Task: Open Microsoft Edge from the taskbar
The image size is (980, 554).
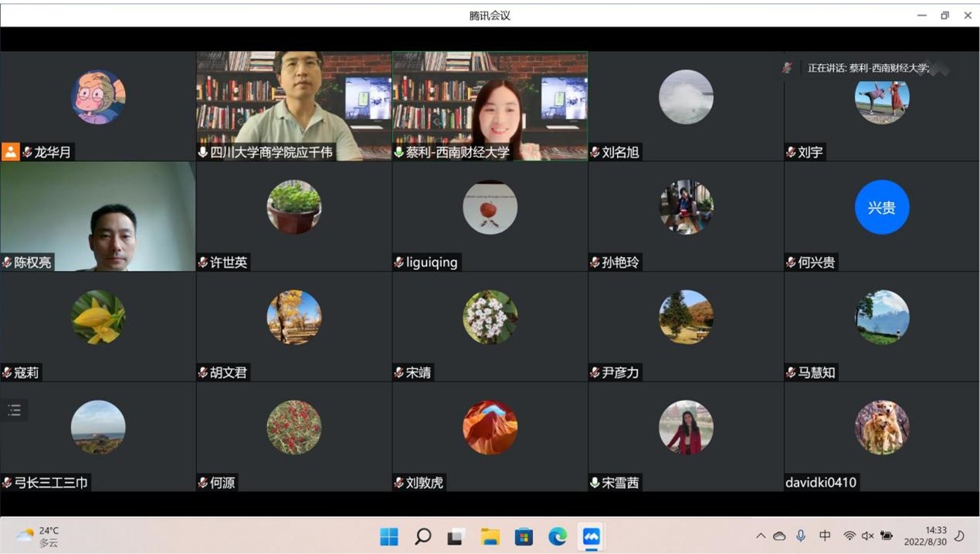Action: [558, 536]
